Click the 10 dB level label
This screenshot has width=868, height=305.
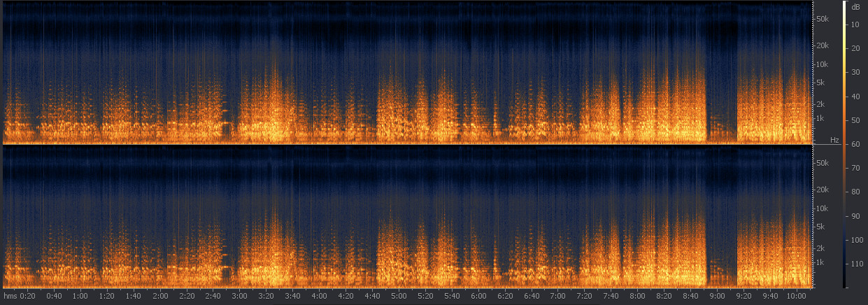pyautogui.click(x=855, y=25)
